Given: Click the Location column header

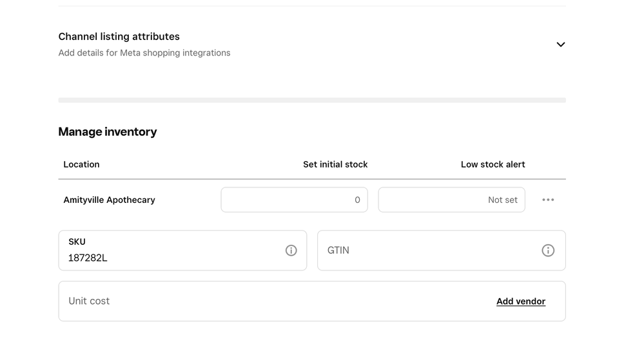Looking at the screenshot, I should pyautogui.click(x=81, y=165).
